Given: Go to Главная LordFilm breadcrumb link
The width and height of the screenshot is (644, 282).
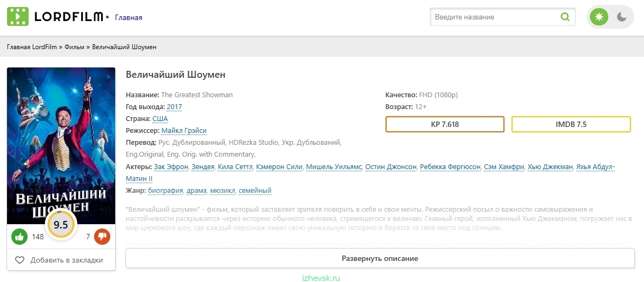Looking at the screenshot, I should coord(31,47).
